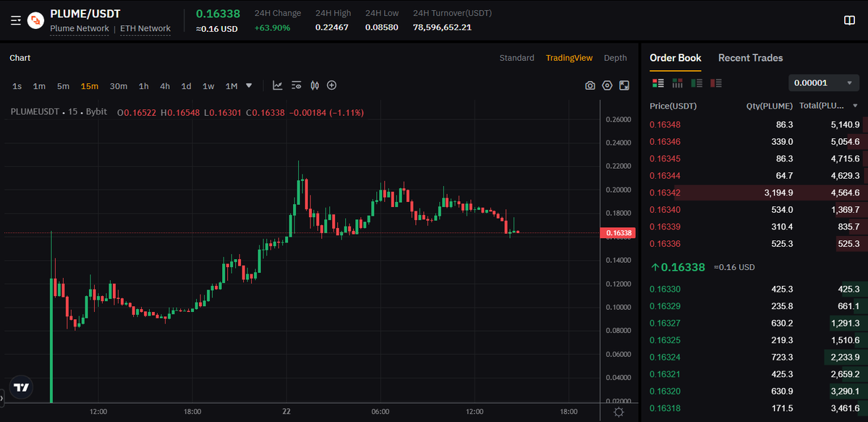Select the 0.16324 bid price

click(665, 358)
